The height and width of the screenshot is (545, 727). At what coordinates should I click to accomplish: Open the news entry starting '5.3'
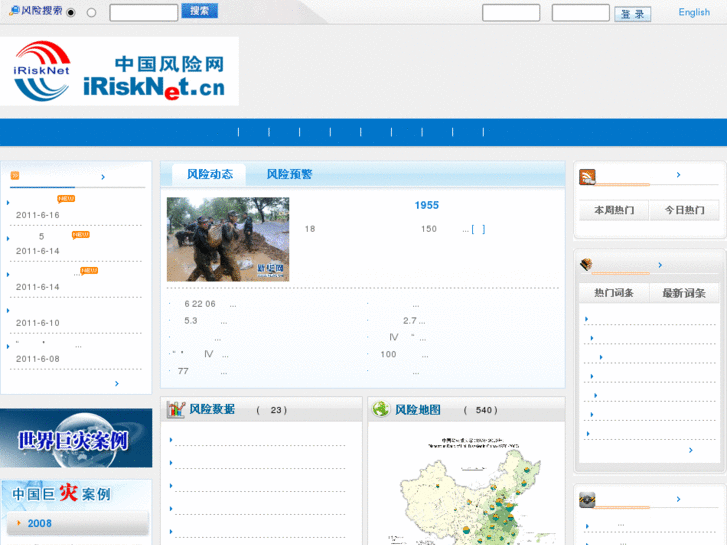[x=205, y=321]
